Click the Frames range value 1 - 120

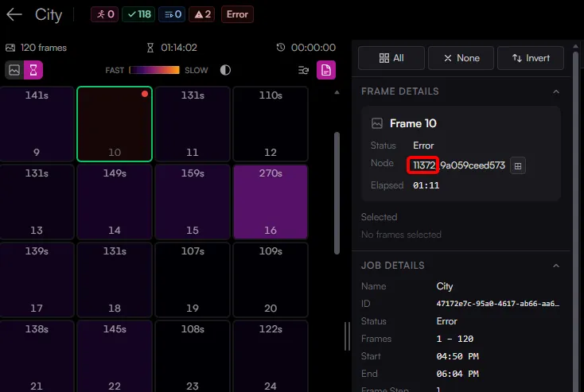point(455,339)
